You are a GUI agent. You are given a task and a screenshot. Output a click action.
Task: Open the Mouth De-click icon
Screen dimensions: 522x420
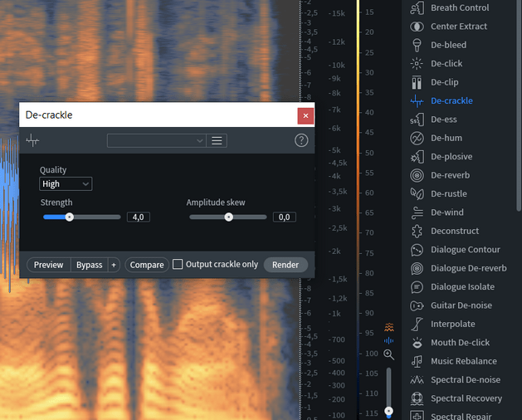click(417, 343)
